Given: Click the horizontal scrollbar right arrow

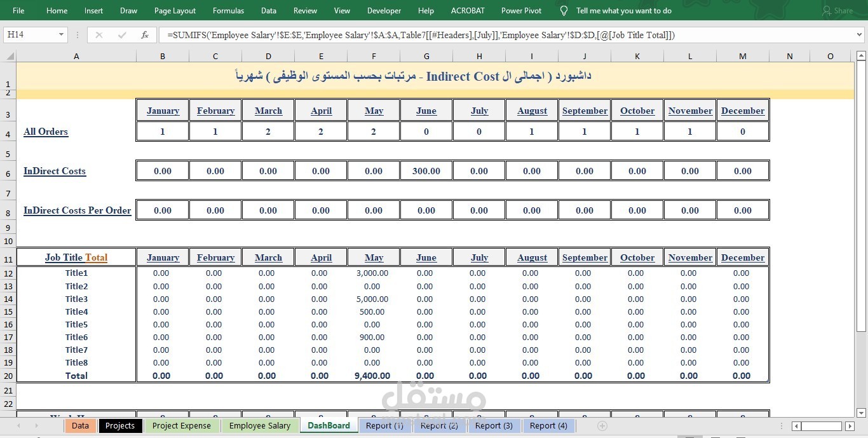Looking at the screenshot, I should point(851,427).
